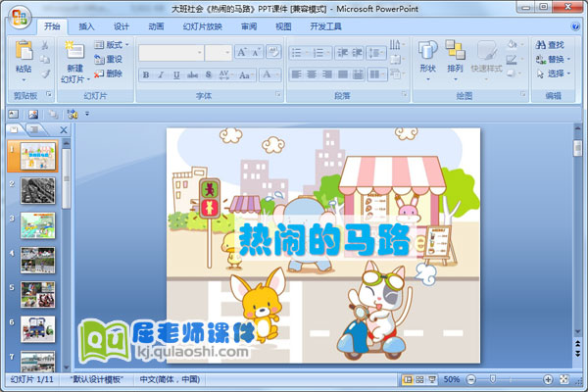Open the Font dialog launcher

tap(278, 94)
